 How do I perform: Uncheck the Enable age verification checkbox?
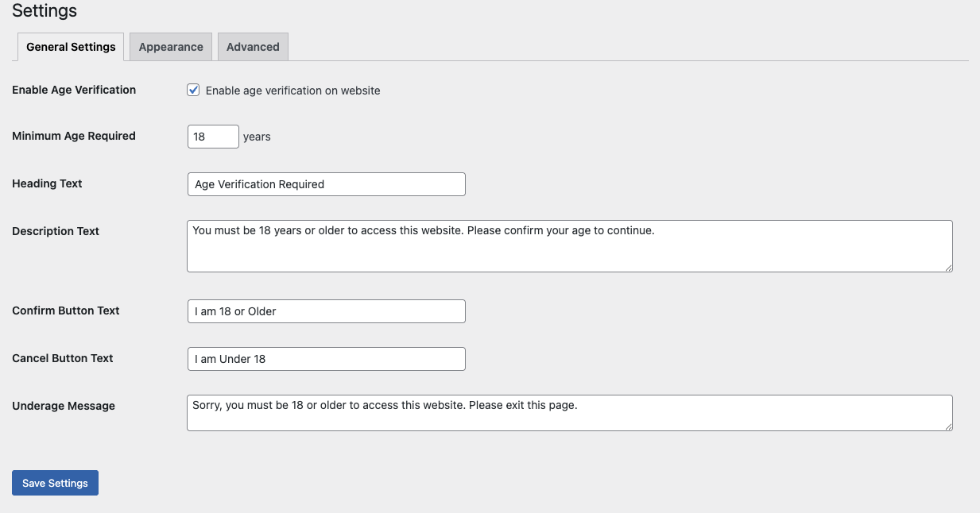click(193, 91)
